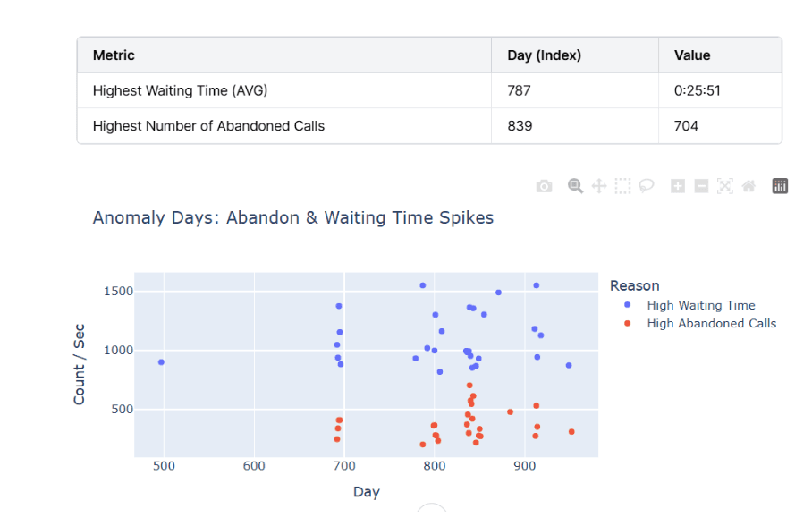Choose the Box Select tool
This screenshot has width=812, height=526.
pyautogui.click(x=623, y=186)
